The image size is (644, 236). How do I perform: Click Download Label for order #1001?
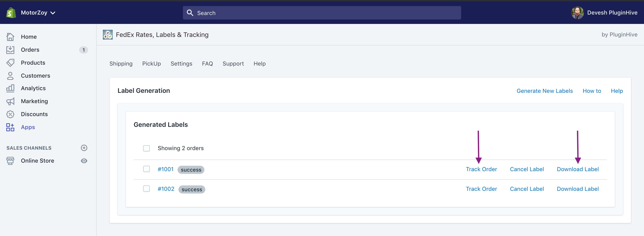[578, 169]
